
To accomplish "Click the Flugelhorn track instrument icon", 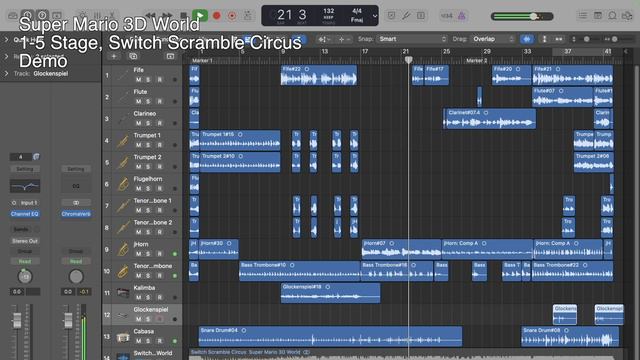I will point(123,184).
